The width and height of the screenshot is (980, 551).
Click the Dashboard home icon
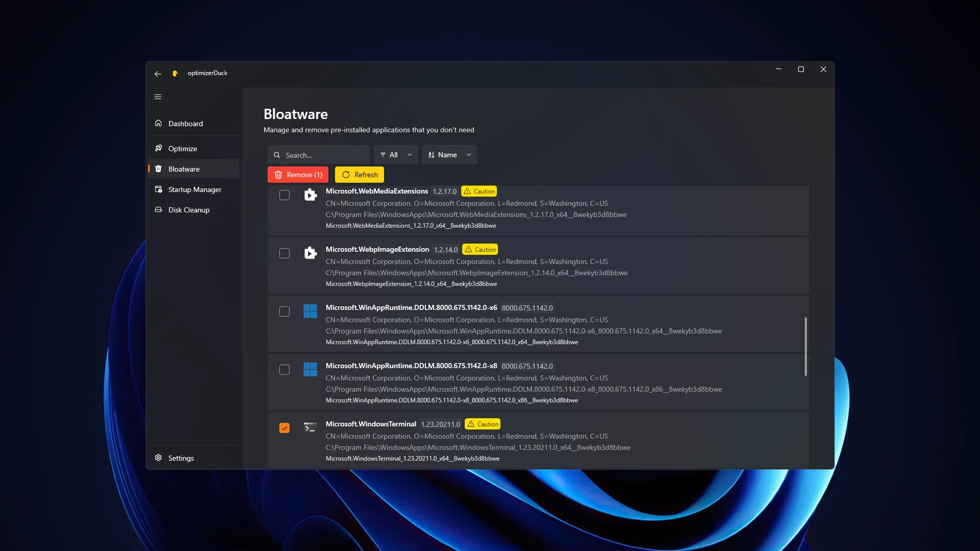coord(158,124)
